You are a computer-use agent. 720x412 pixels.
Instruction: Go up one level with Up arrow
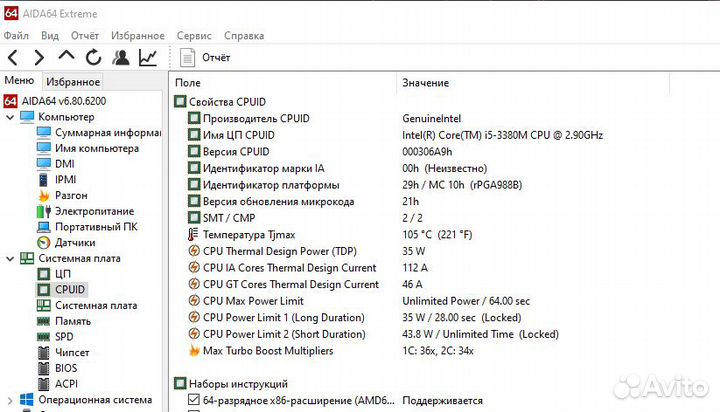click(66, 56)
